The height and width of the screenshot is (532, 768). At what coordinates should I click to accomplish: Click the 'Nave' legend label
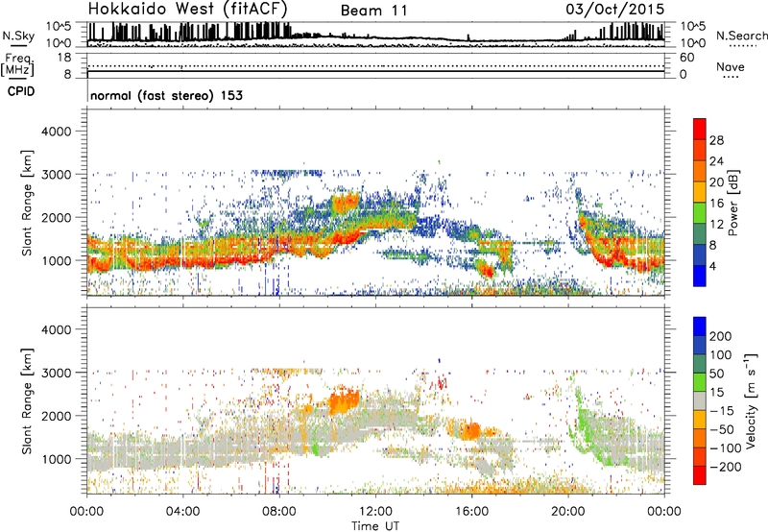(x=731, y=66)
